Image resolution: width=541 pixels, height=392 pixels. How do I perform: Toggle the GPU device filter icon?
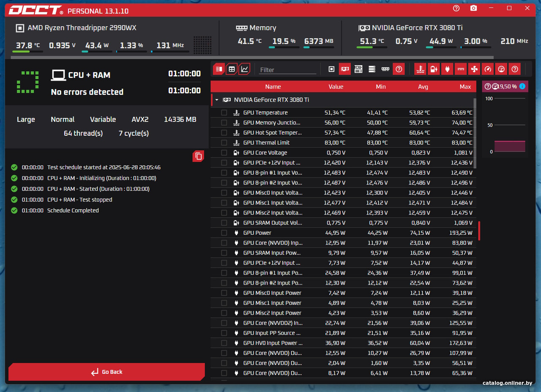click(x=345, y=69)
